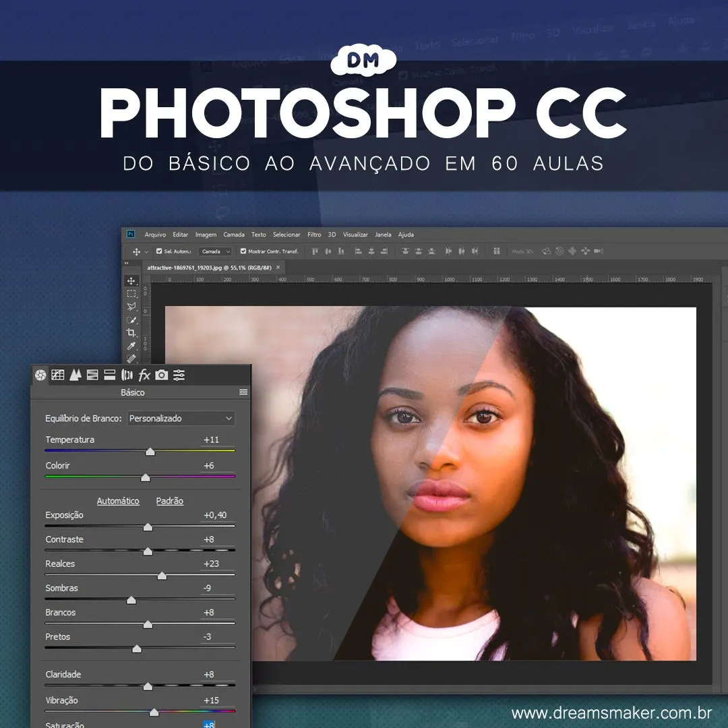
Task: Open the Camada menu in the menu bar
Action: pos(234,235)
